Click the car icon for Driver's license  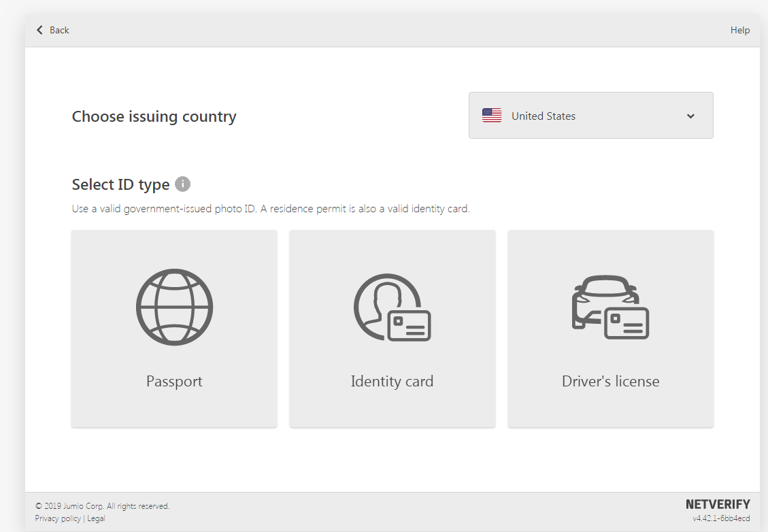(x=610, y=307)
